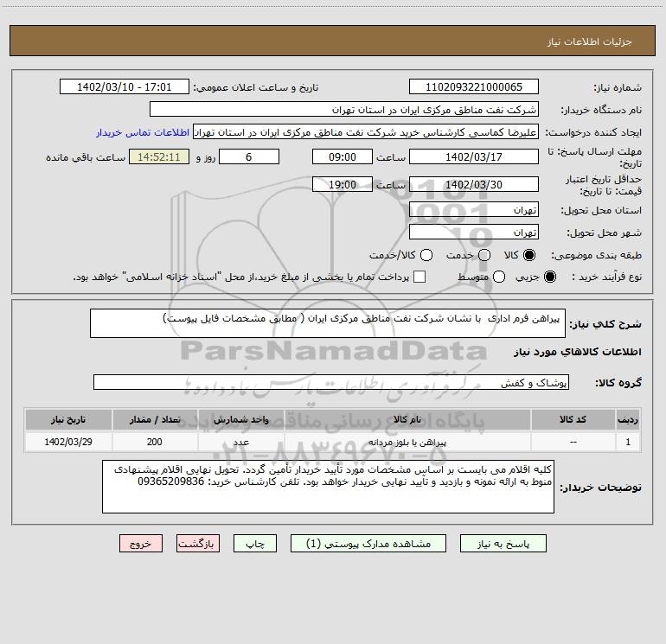Viewport: 666px width, 644px height.
Task: Select the کالا radio button
Action: coord(529,255)
